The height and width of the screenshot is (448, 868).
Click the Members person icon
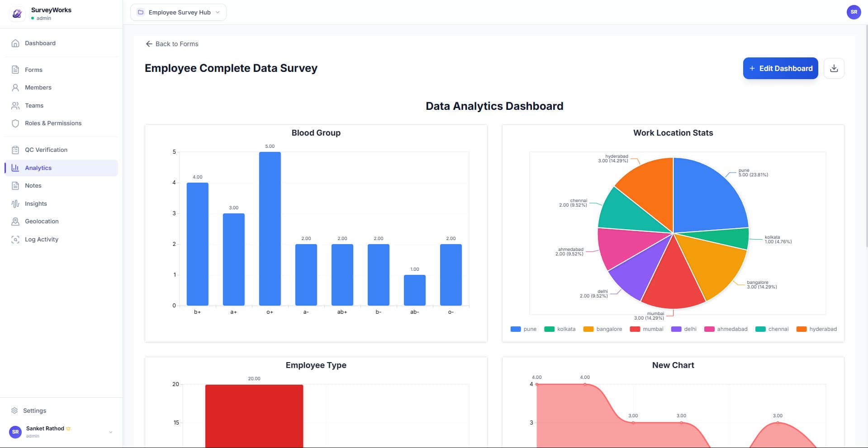15,88
